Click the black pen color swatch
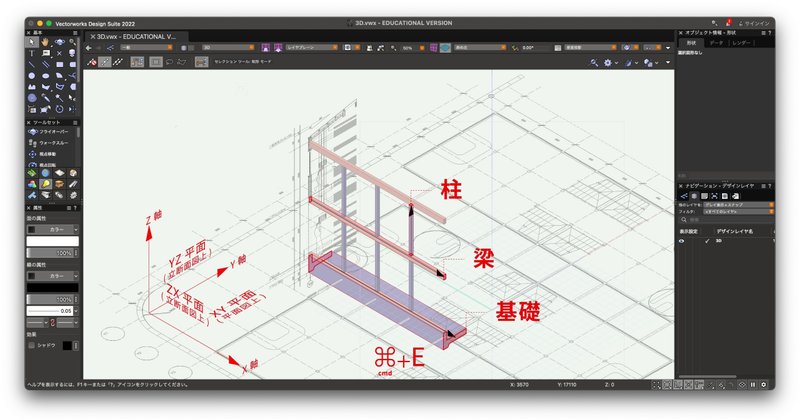 (53, 288)
